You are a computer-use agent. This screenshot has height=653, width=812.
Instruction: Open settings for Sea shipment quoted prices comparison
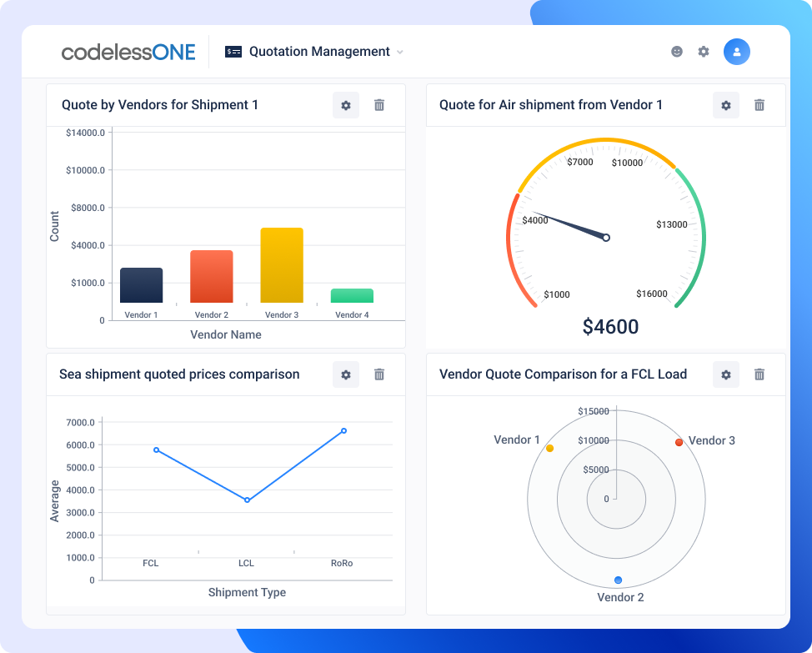(x=345, y=374)
